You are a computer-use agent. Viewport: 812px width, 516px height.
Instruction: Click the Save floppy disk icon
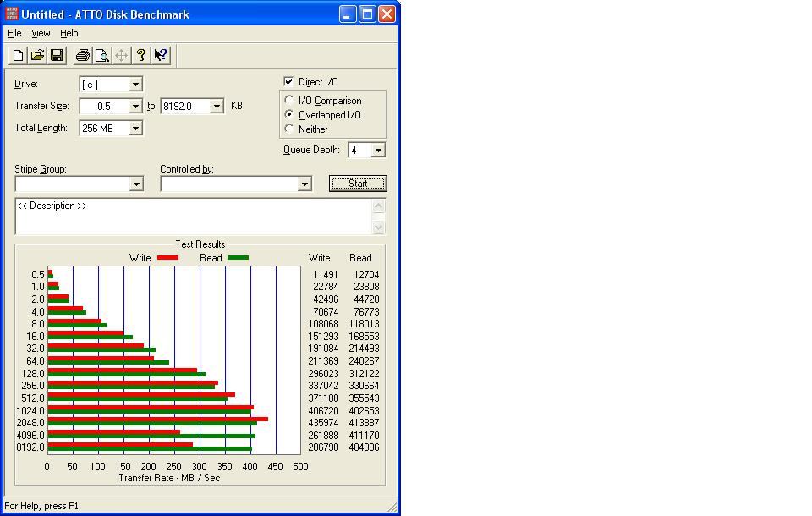[x=57, y=55]
